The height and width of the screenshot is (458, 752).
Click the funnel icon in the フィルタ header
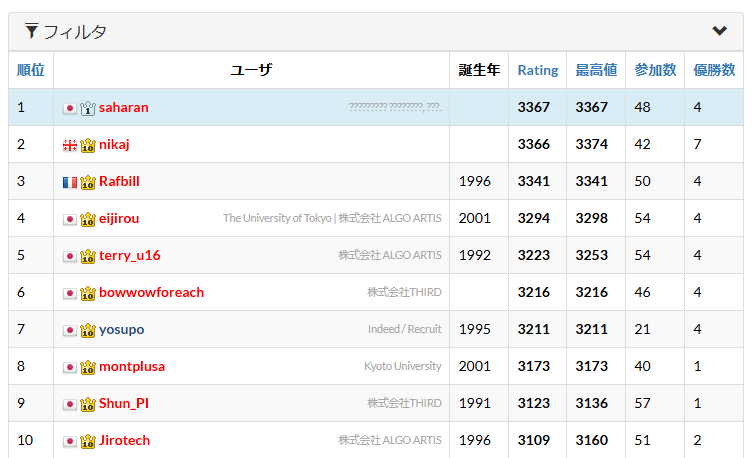click(32, 31)
